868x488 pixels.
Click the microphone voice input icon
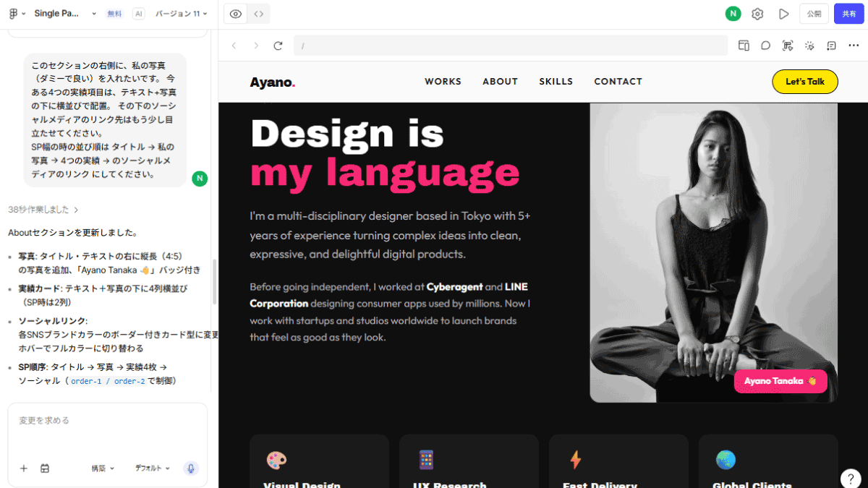pos(191,468)
